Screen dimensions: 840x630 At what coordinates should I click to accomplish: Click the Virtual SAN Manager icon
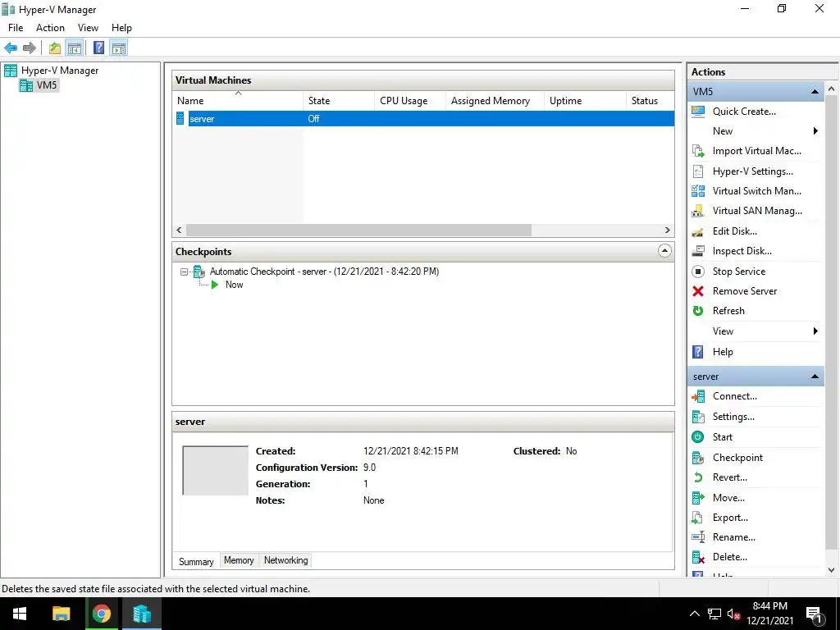click(x=698, y=211)
